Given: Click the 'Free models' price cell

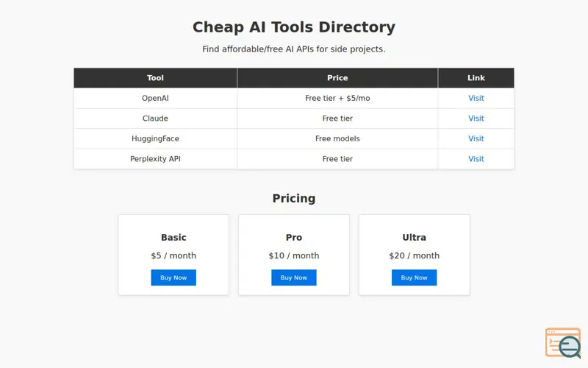Looking at the screenshot, I should (x=337, y=138).
